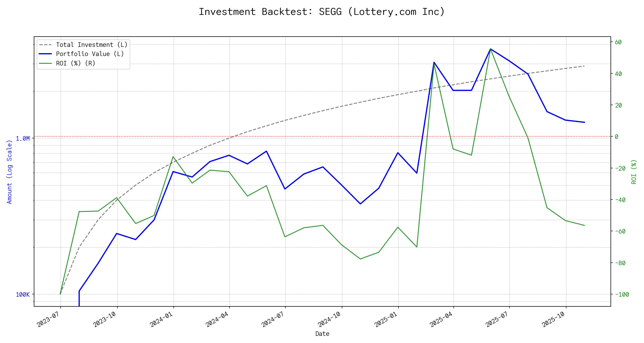Click the 60 right axis ROI label
Viewport: 644px width, 343px height.
618,42
